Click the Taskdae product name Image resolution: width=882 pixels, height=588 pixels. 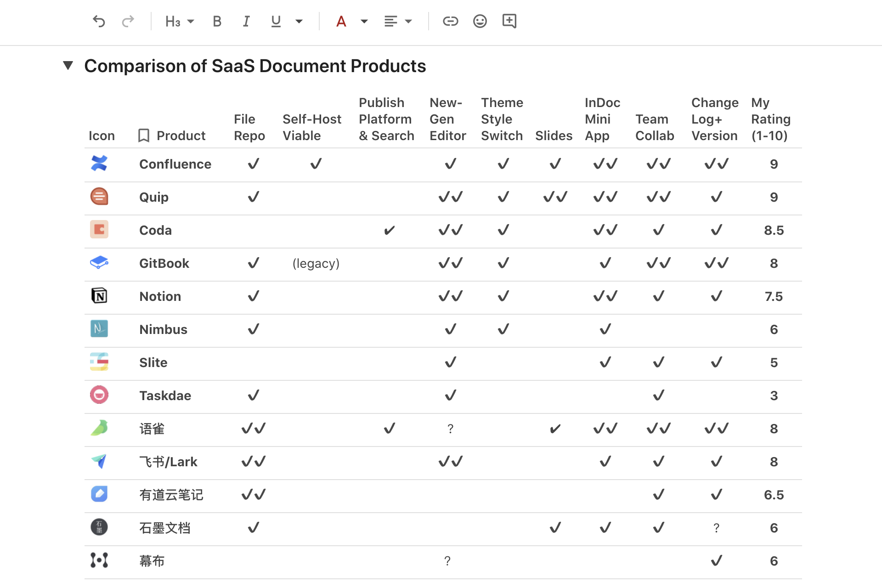165,396
